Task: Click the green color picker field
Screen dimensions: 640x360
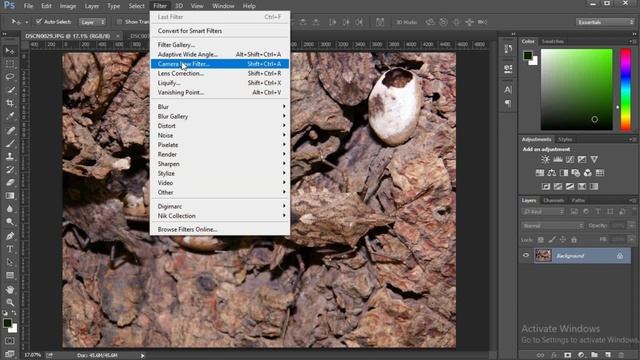Action: (x=576, y=89)
